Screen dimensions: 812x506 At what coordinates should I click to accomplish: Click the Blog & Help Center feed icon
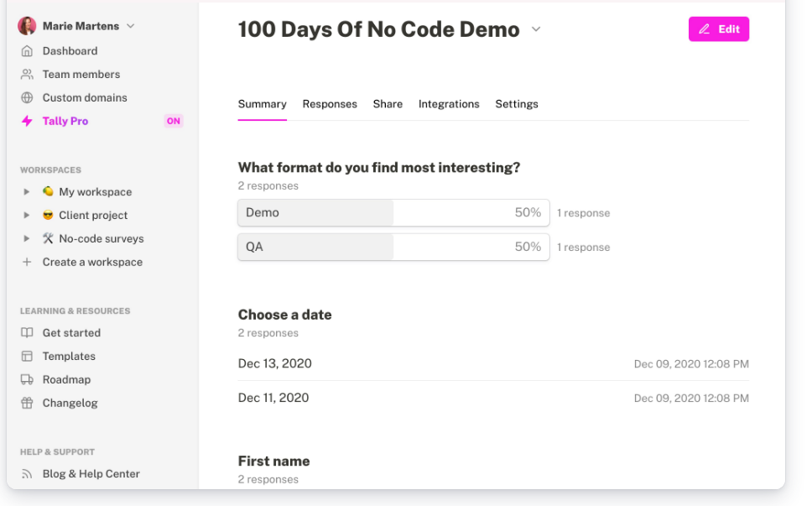(x=27, y=474)
